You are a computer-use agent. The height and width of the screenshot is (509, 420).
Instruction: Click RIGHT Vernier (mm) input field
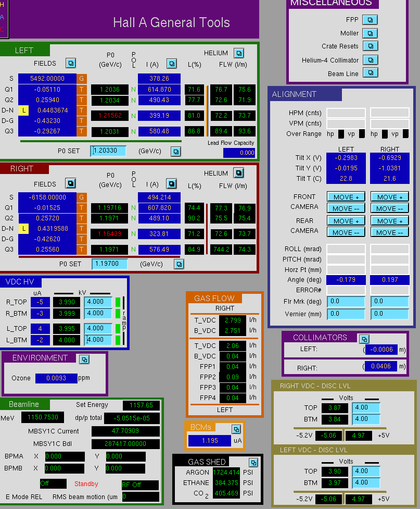coord(389,314)
